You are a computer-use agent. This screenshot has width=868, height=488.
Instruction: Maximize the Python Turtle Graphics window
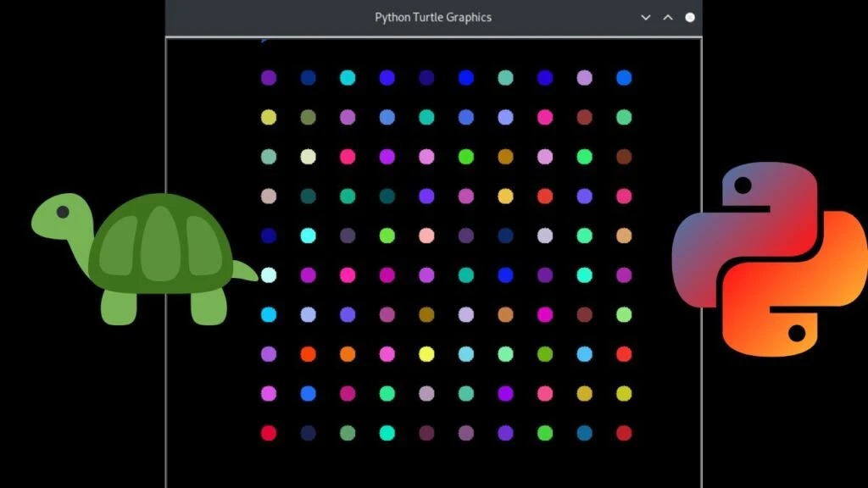[x=668, y=17]
